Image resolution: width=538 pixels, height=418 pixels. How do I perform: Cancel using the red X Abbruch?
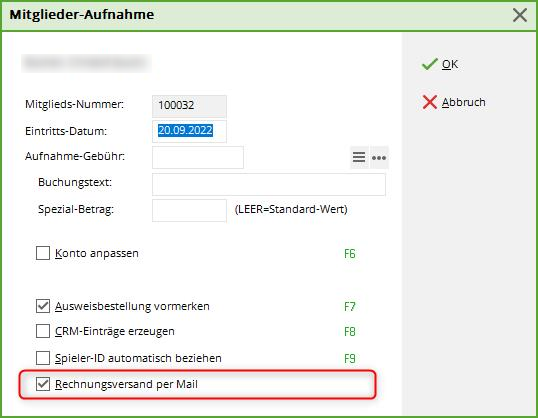point(454,102)
